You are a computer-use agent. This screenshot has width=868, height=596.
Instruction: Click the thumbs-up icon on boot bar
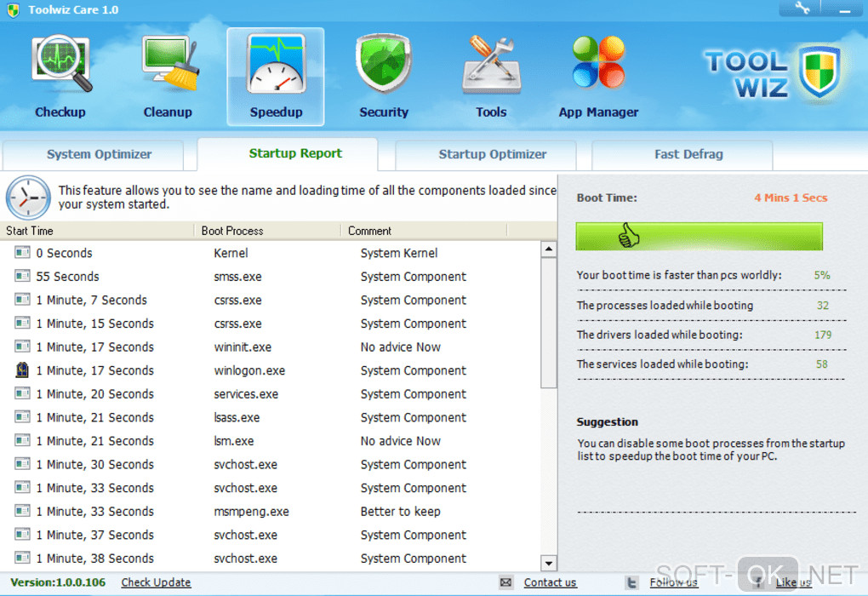point(628,235)
